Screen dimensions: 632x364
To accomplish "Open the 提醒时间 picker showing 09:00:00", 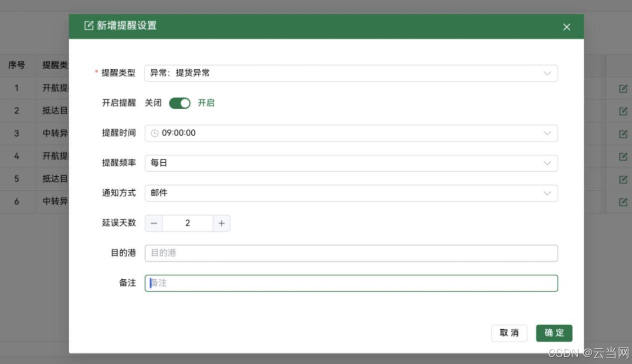I will coord(351,133).
